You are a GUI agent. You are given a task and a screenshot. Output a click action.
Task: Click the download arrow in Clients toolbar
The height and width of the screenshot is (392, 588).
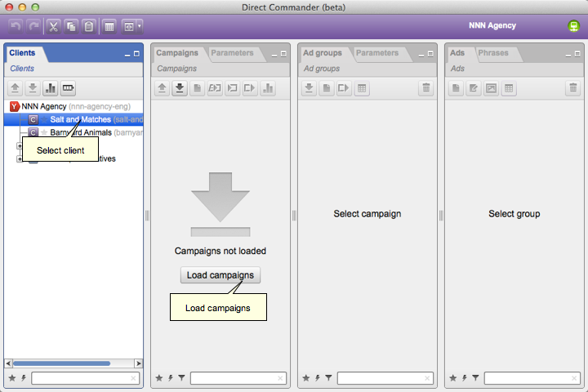click(33, 88)
